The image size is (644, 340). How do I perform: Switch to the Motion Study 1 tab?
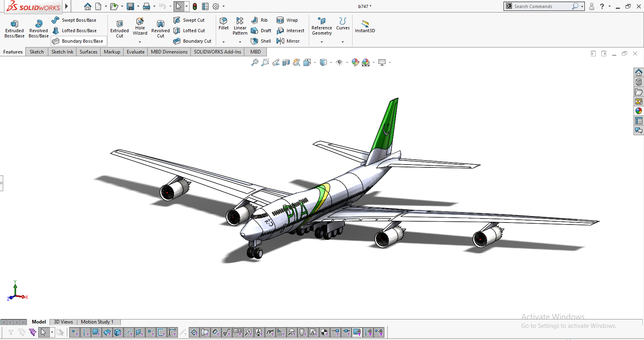point(97,322)
